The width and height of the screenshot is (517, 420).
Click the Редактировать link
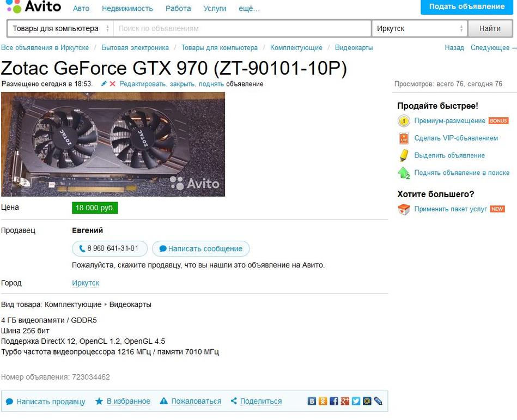(143, 84)
